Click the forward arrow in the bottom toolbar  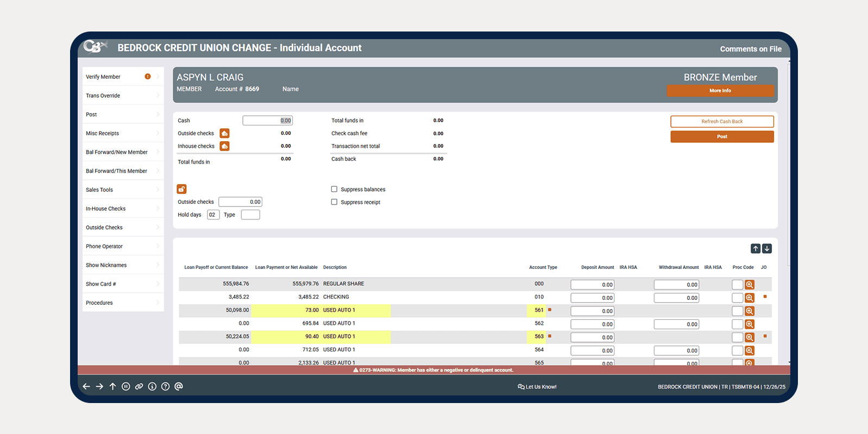point(99,387)
